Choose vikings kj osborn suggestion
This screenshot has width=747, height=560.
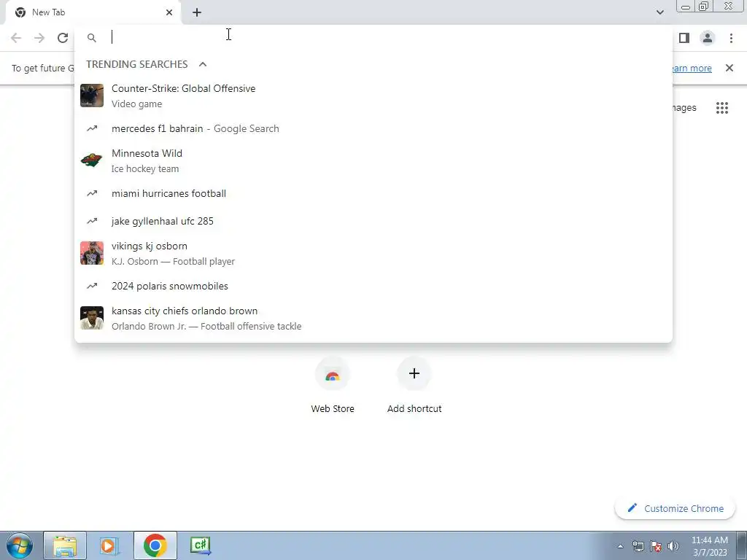point(373,253)
